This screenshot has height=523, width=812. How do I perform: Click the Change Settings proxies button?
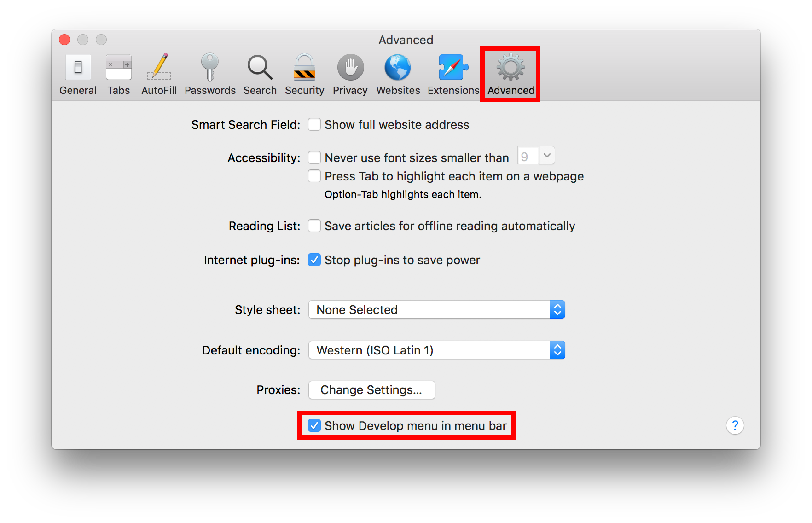pyautogui.click(x=371, y=390)
